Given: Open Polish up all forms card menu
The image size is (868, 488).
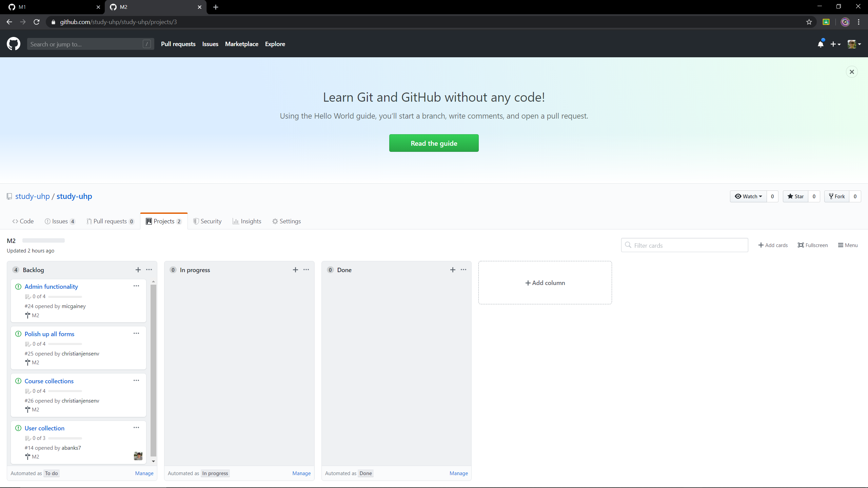Looking at the screenshot, I should pos(136,333).
